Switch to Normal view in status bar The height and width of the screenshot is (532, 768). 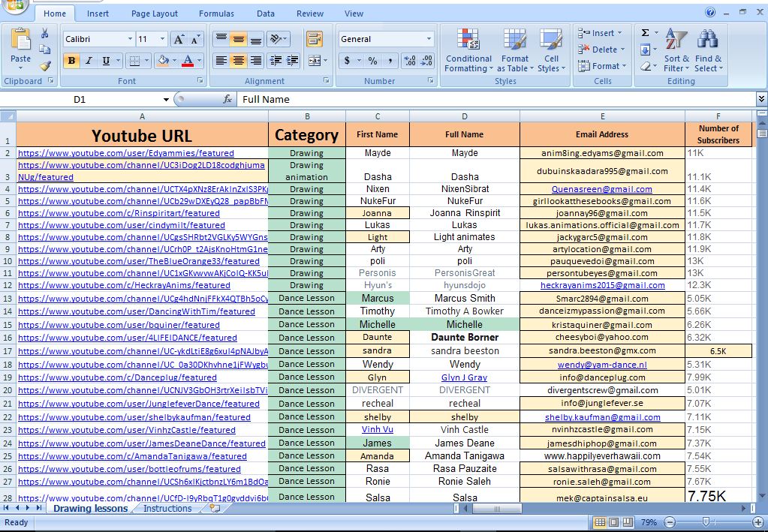click(x=600, y=522)
